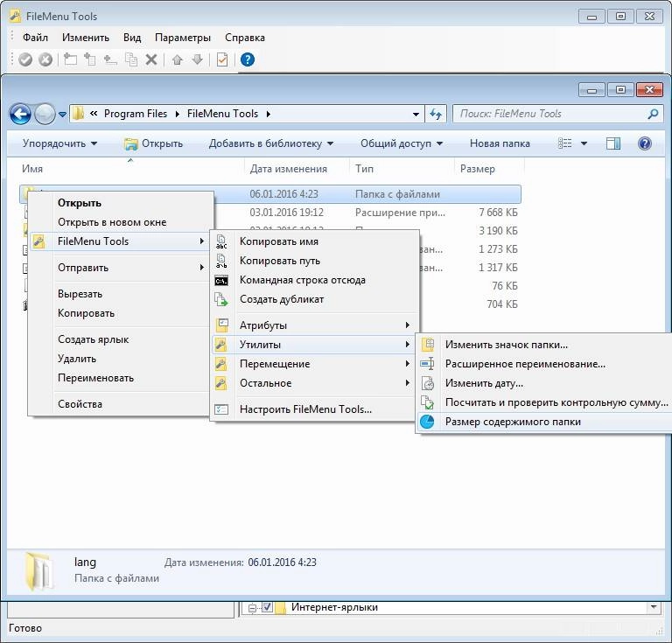672x643 pixels.
Task: Open the Общий доступ dropdown
Action: pos(402,143)
